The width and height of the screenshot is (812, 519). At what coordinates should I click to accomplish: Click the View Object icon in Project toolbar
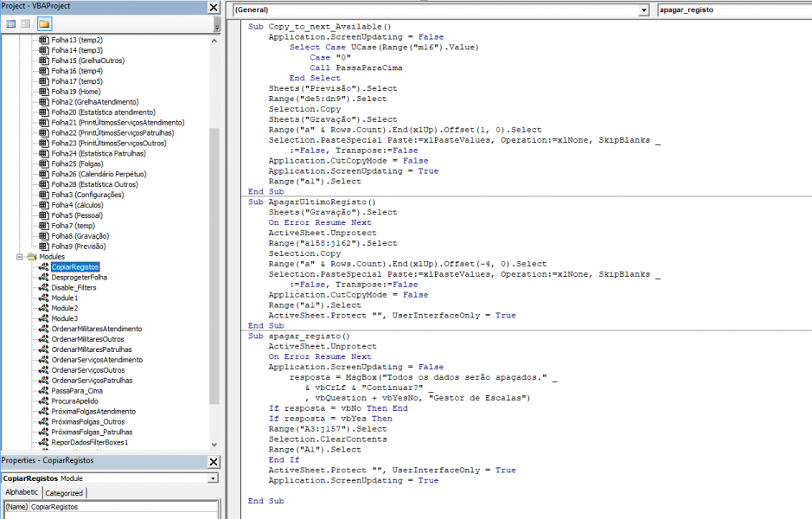pyautogui.click(x=26, y=23)
